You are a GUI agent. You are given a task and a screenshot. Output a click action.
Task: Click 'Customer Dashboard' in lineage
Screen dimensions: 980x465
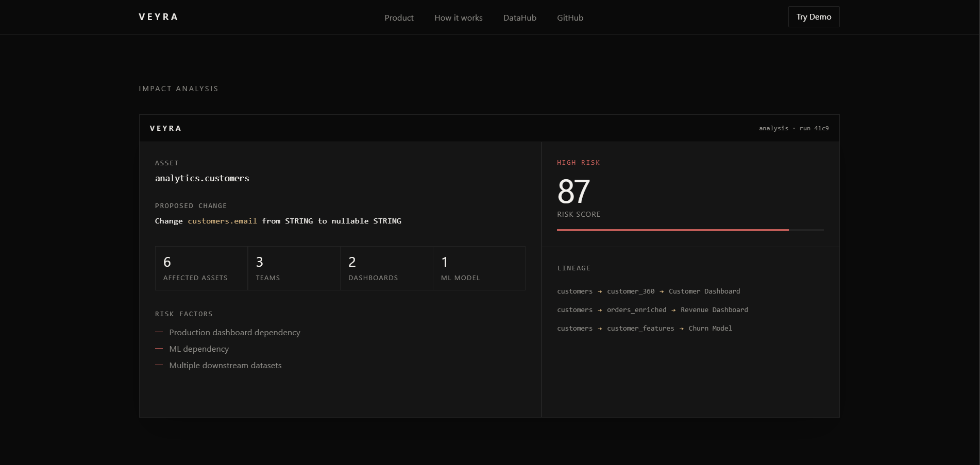click(x=704, y=291)
